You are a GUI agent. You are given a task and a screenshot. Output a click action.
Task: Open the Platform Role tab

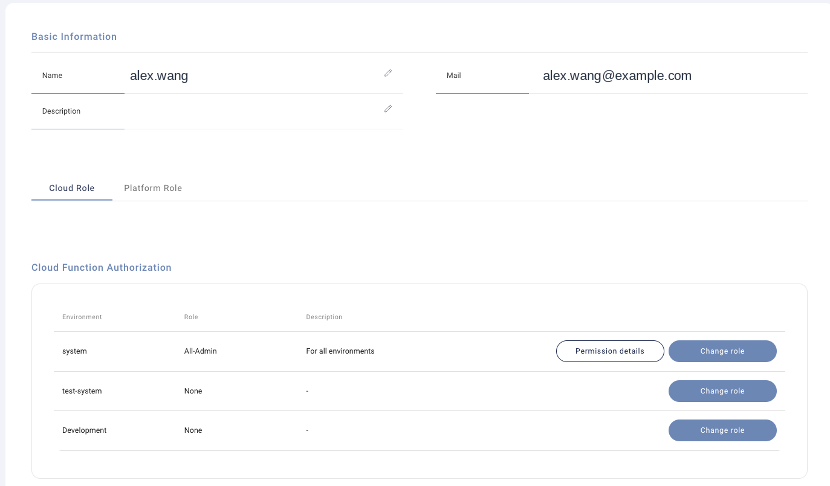tap(153, 188)
